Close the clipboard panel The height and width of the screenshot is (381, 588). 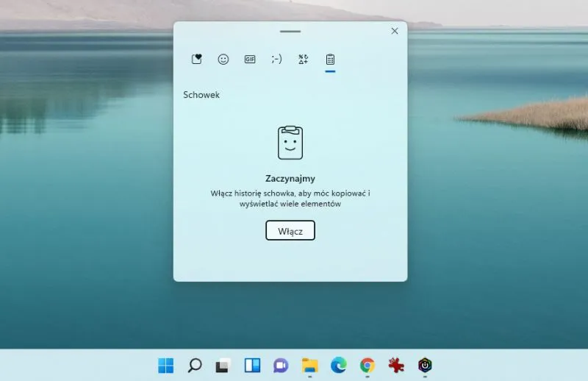coord(395,31)
